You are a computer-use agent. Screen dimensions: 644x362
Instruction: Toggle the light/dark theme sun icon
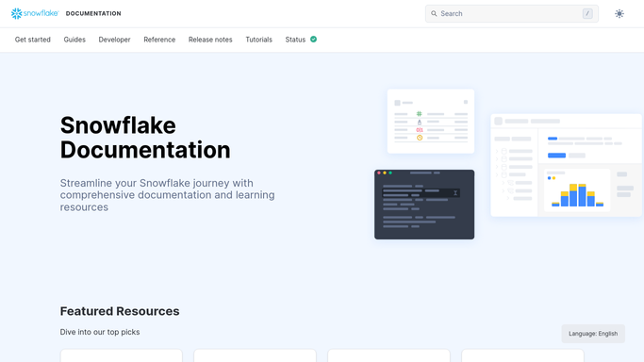pos(619,13)
